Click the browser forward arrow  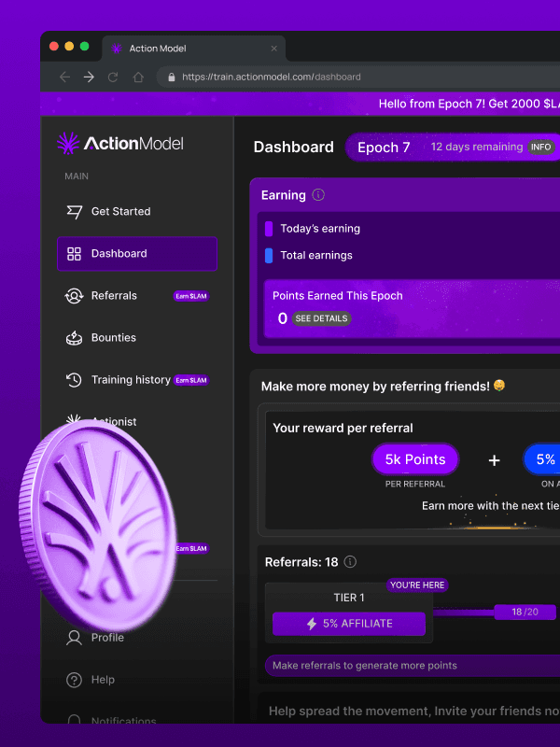(89, 78)
